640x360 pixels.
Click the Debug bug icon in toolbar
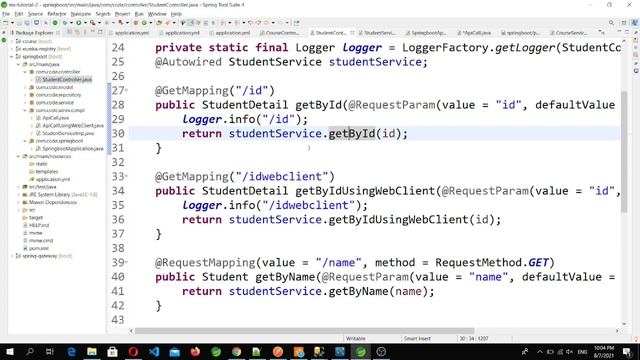64,23
